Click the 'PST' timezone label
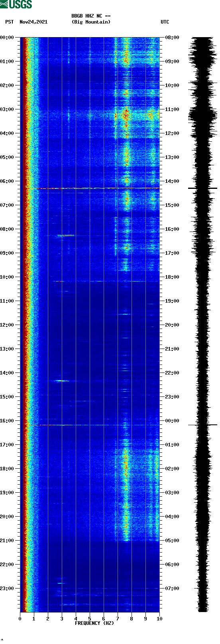 click(10, 22)
